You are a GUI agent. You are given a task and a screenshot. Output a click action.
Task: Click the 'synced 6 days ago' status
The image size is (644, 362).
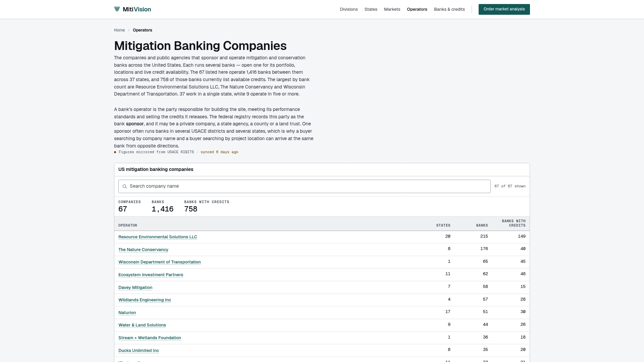tap(219, 152)
